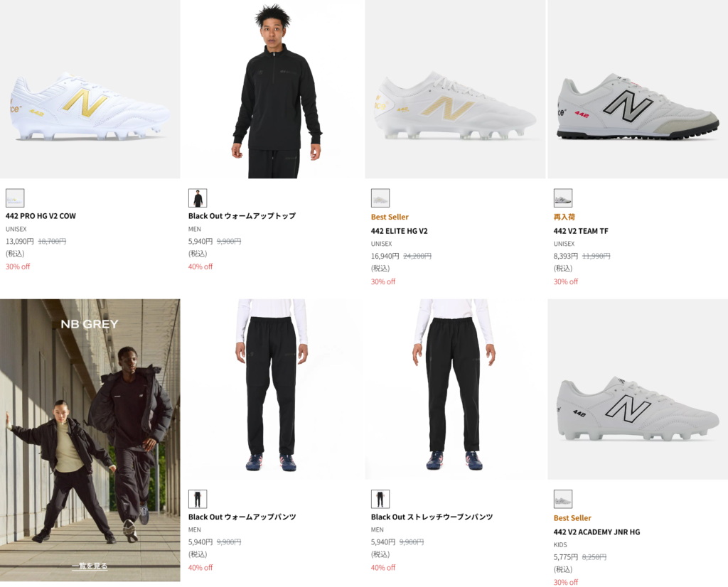Pick the 442 V2 TEAM TF color swatch
The width and height of the screenshot is (728, 587).
[563, 198]
